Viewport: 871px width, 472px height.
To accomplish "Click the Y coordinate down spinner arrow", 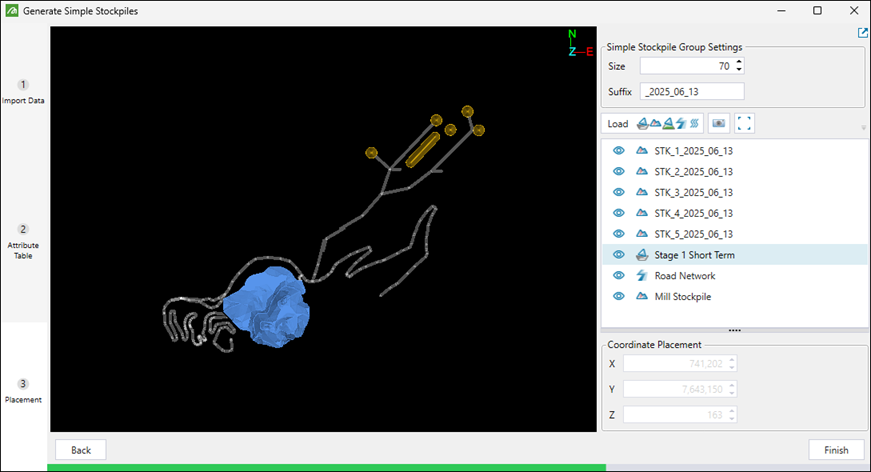I will tap(732, 393).
